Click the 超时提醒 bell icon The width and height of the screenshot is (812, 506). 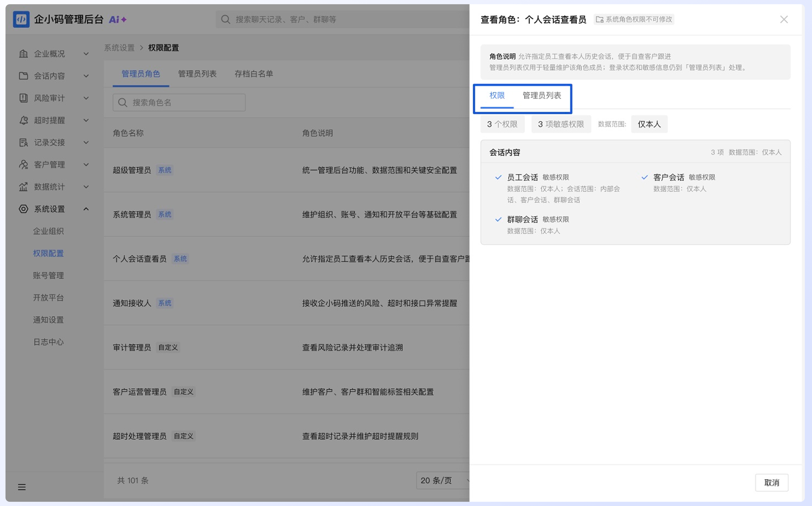click(x=23, y=120)
